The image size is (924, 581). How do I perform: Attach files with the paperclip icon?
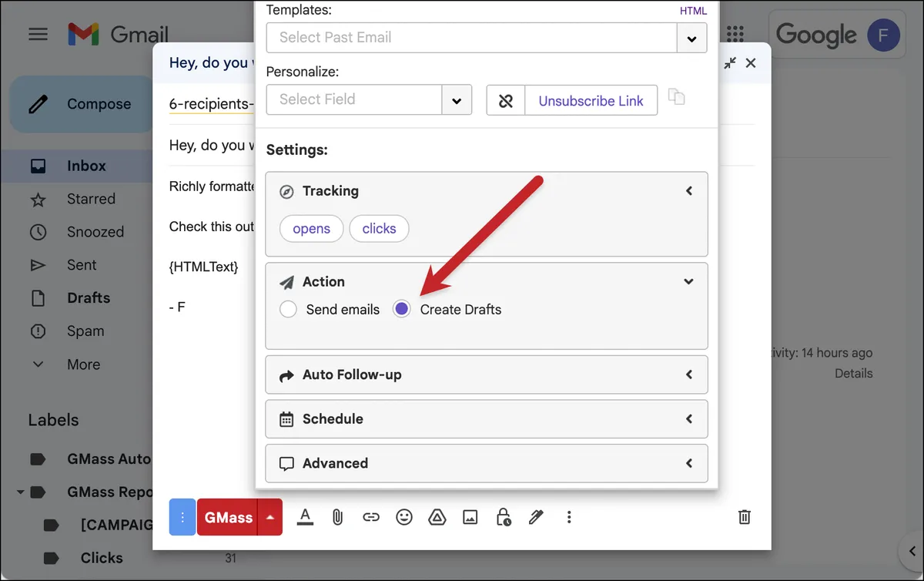coord(337,517)
